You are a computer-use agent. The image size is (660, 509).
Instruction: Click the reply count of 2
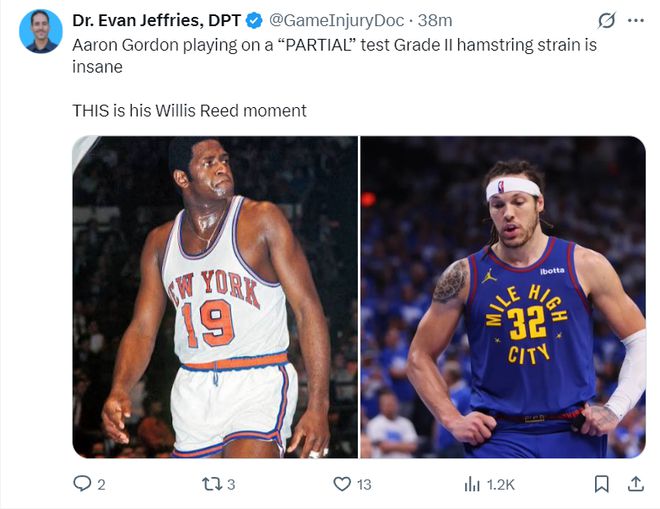pyautogui.click(x=101, y=484)
